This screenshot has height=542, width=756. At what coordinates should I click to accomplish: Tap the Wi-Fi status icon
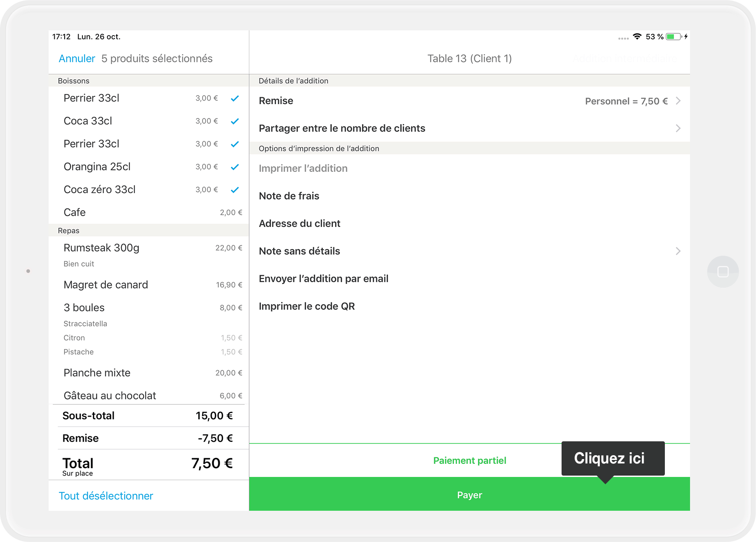point(637,36)
